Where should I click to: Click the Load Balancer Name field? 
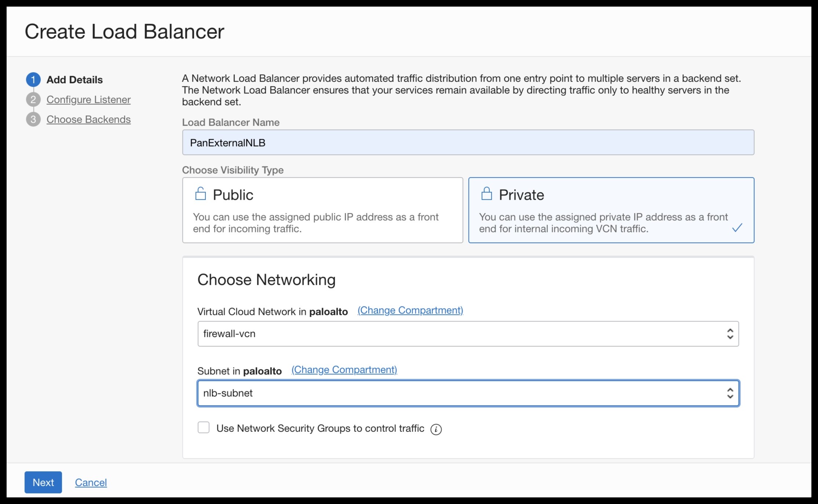point(468,142)
